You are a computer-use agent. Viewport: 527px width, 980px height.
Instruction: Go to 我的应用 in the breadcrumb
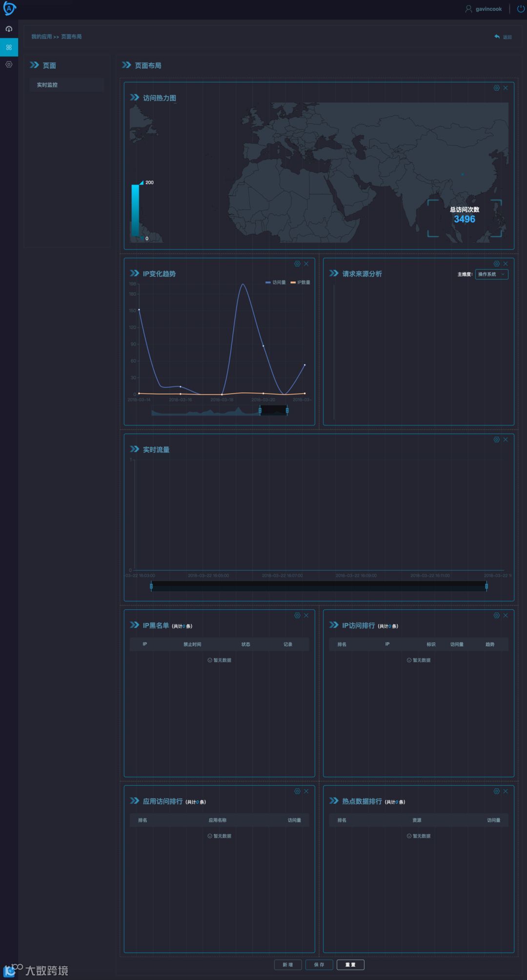pos(41,37)
